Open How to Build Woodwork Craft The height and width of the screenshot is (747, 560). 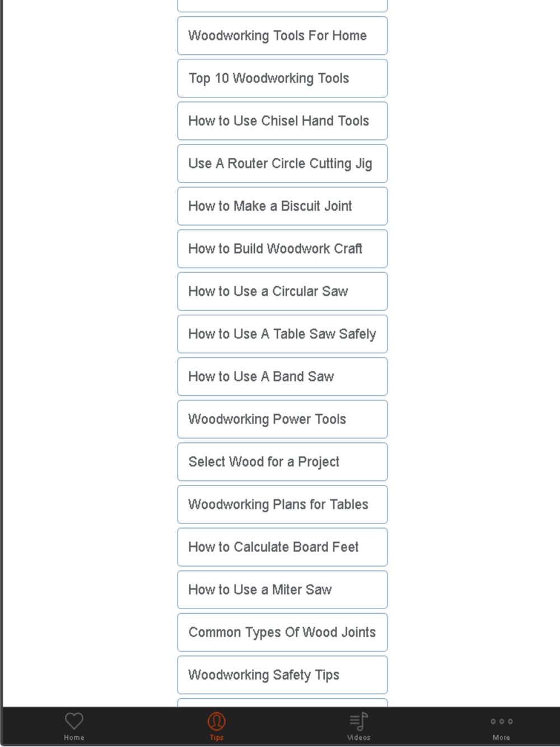click(x=282, y=249)
